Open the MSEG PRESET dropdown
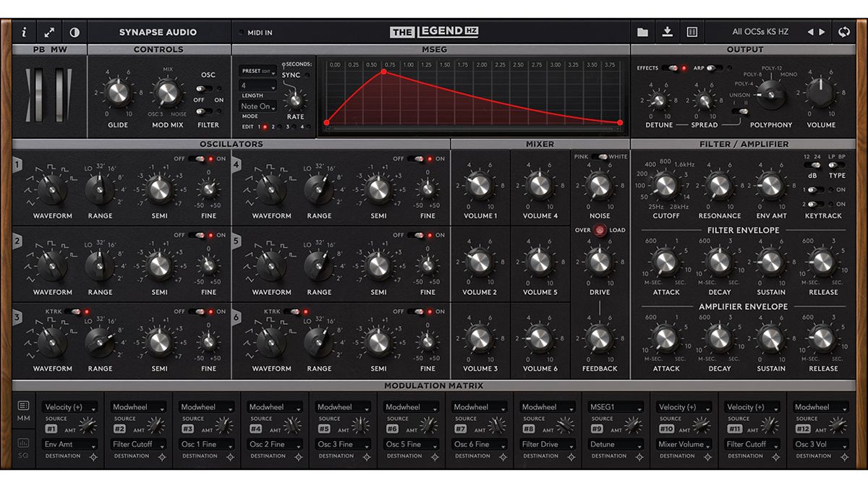The image size is (868, 488). coord(258,71)
